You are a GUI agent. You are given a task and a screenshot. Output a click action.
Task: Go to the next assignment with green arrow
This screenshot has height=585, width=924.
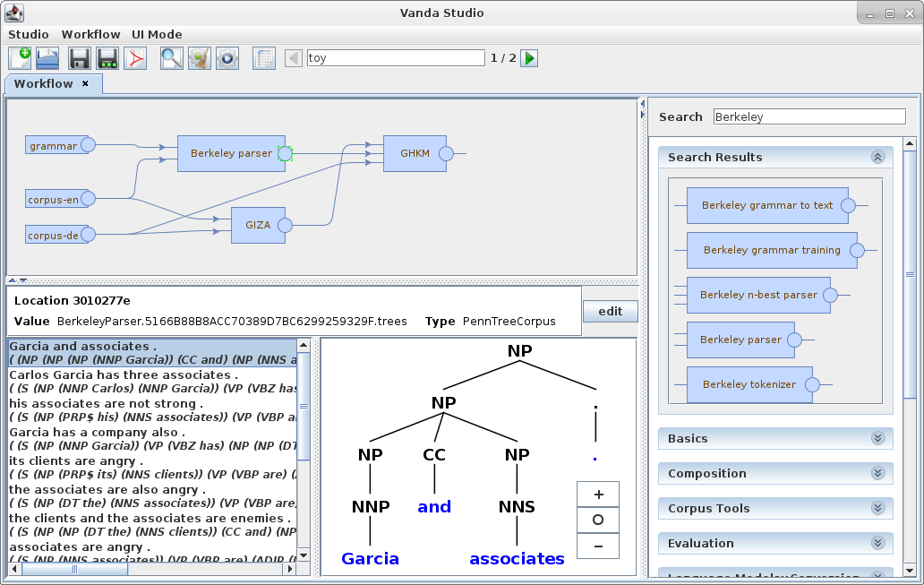coord(529,58)
